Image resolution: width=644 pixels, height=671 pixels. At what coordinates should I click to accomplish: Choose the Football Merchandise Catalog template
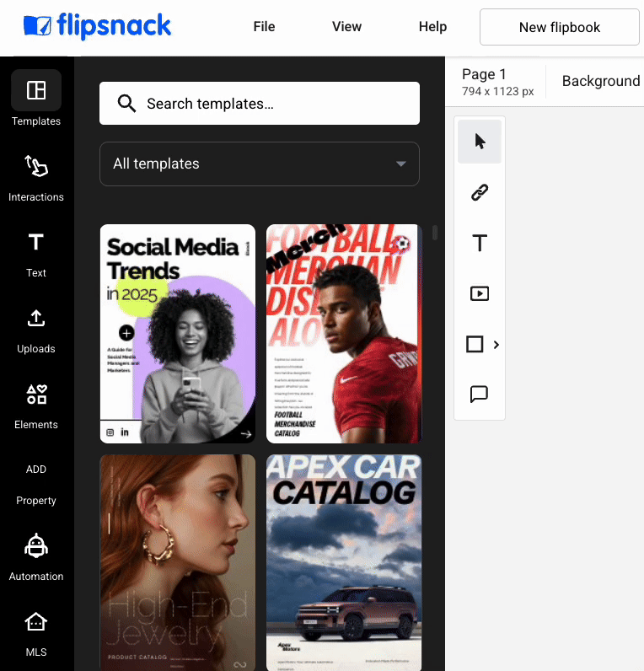tap(344, 333)
